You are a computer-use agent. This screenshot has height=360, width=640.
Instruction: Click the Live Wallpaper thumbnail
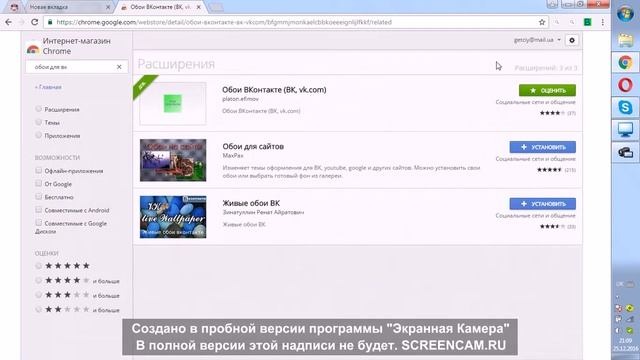tap(173, 217)
